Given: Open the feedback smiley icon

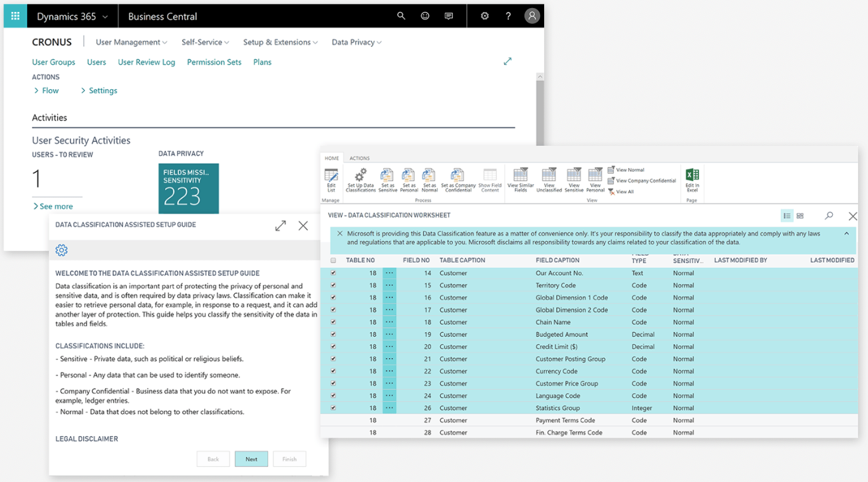Looking at the screenshot, I should tap(425, 16).
